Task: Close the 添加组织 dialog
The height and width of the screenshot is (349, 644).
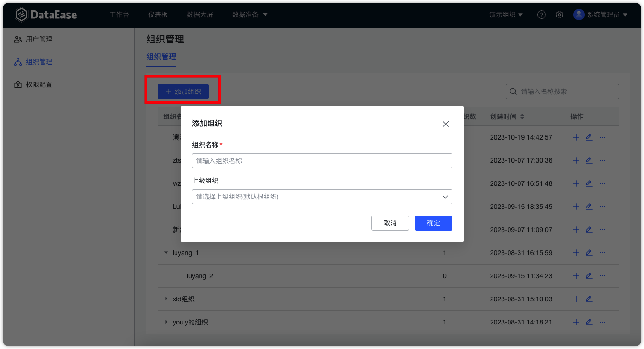Action: pyautogui.click(x=446, y=124)
